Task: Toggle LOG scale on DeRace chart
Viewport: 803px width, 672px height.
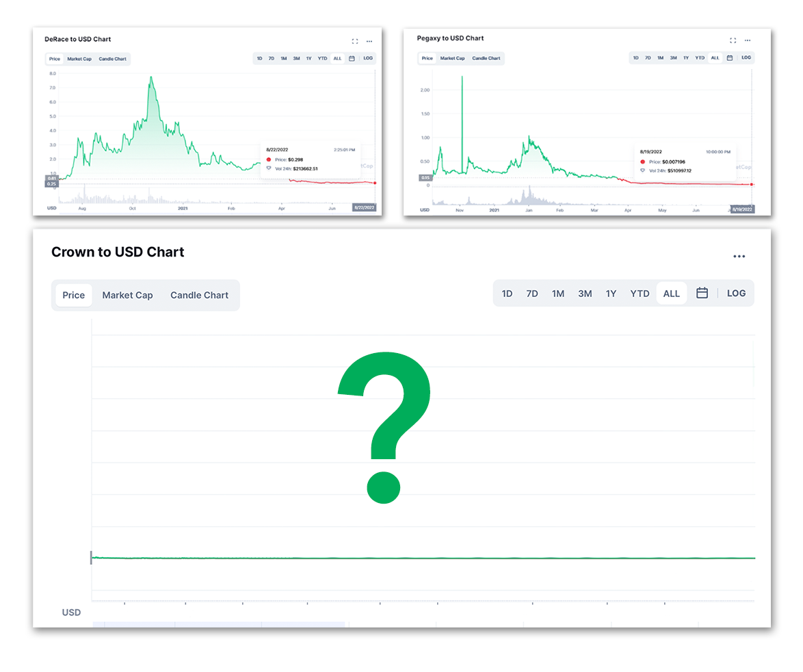Action: (x=368, y=58)
